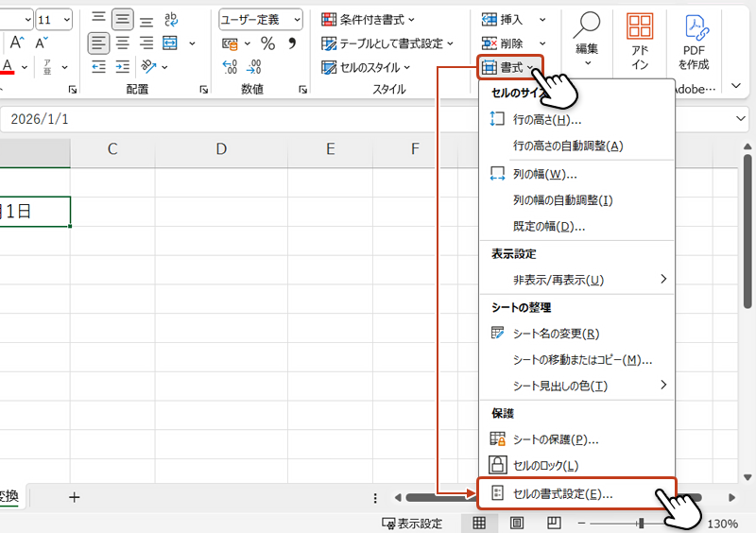Viewport: 756px width, 533px height.
Task: Apply percent style
Action: click(x=268, y=43)
